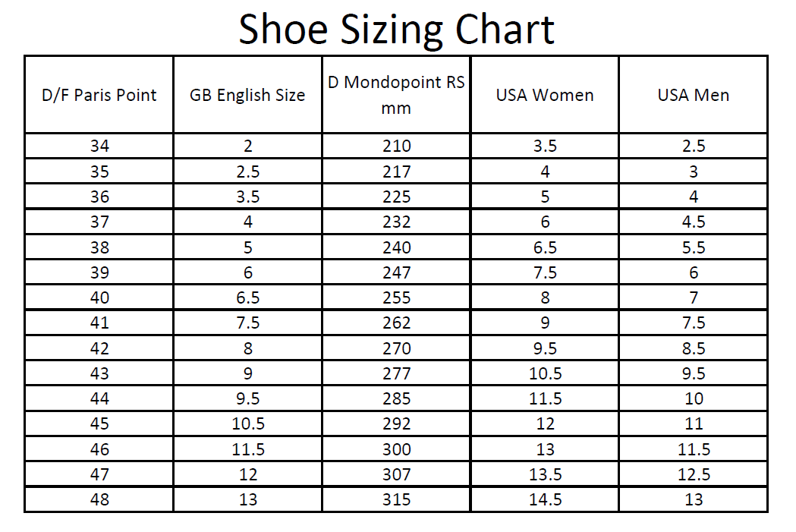The height and width of the screenshot is (532, 796).
Task: Click Paris Point size 34 cell
Action: coord(99,146)
